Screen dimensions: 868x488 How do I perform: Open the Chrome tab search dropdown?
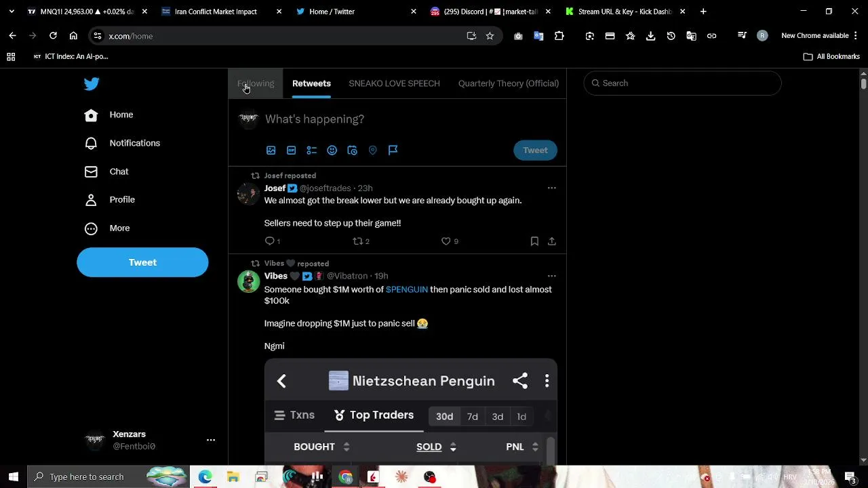12,12
